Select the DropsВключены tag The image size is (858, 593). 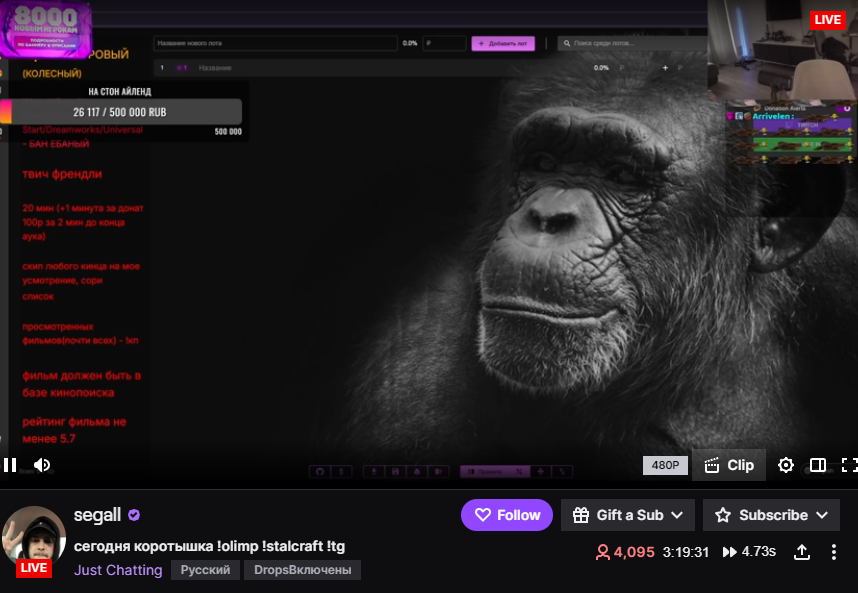pyautogui.click(x=302, y=569)
